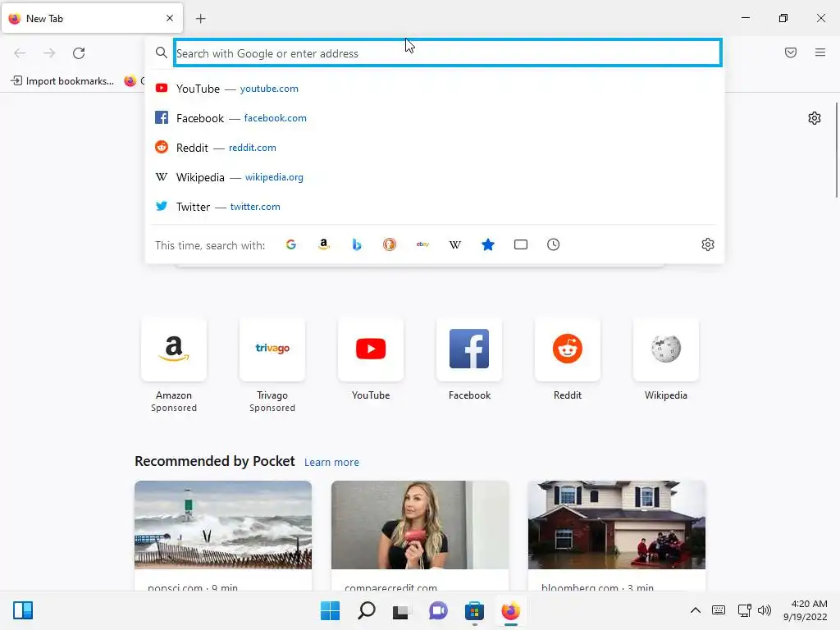Click Import bookmarks in bookmarks toolbar
Viewport: 840px width, 630px height.
click(x=62, y=81)
